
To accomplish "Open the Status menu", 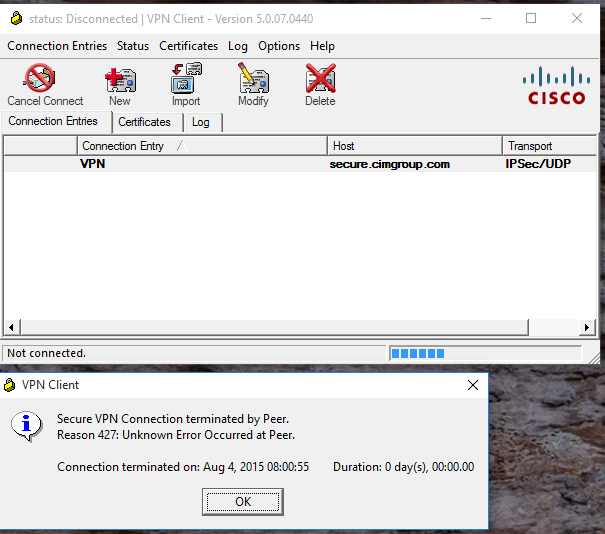I will click(x=133, y=46).
